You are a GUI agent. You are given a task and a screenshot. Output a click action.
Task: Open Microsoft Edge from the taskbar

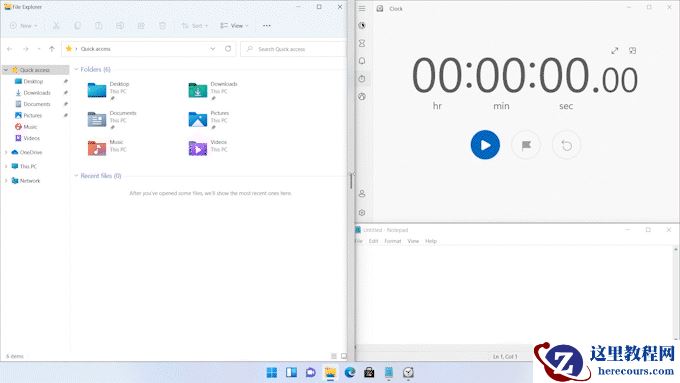[350, 372]
